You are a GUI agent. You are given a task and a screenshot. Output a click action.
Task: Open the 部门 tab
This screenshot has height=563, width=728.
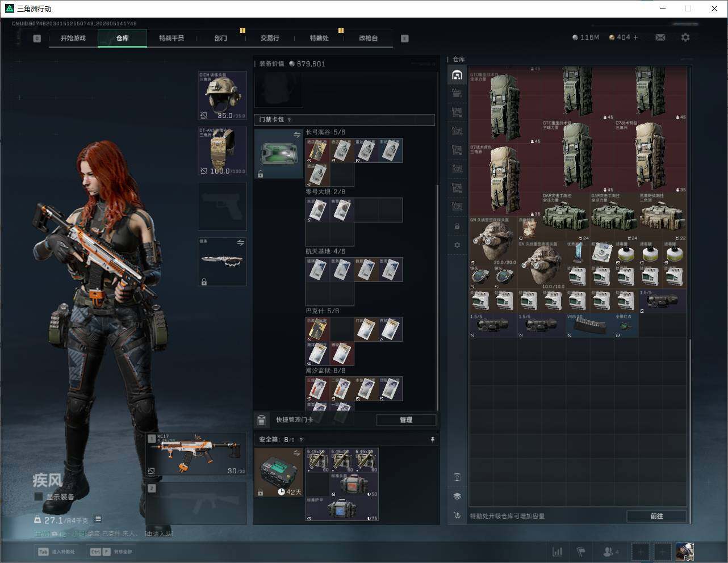(221, 38)
